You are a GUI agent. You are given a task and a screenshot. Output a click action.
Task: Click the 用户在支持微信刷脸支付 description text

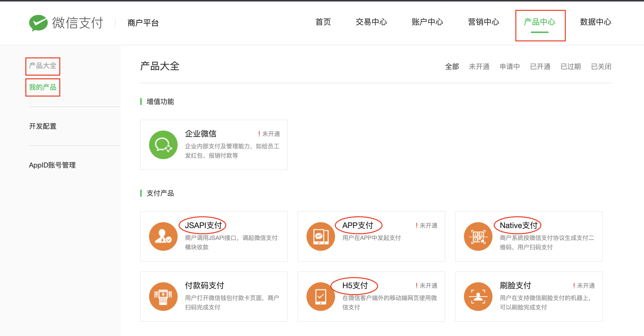tap(545, 302)
